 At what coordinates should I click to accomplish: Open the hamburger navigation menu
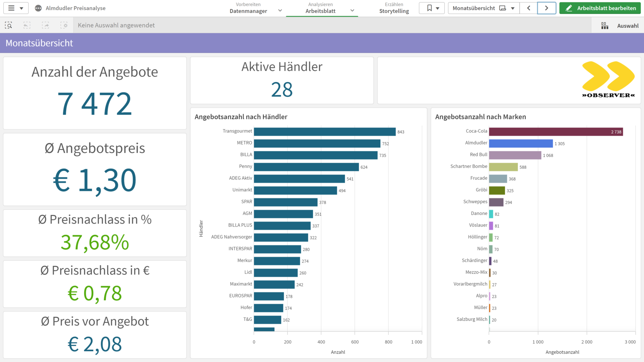click(x=11, y=8)
